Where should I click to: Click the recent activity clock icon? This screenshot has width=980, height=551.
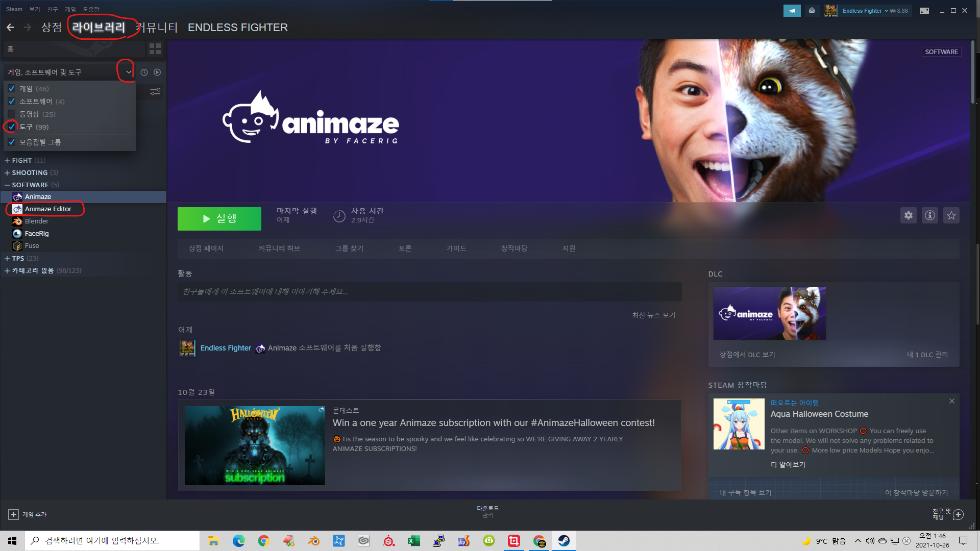[x=144, y=72]
